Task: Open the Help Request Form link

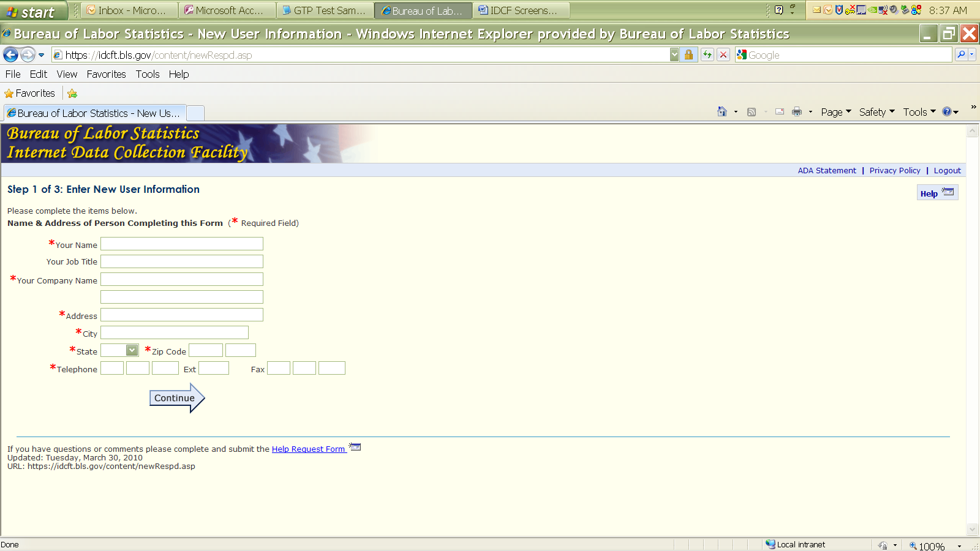Action: coord(309,449)
